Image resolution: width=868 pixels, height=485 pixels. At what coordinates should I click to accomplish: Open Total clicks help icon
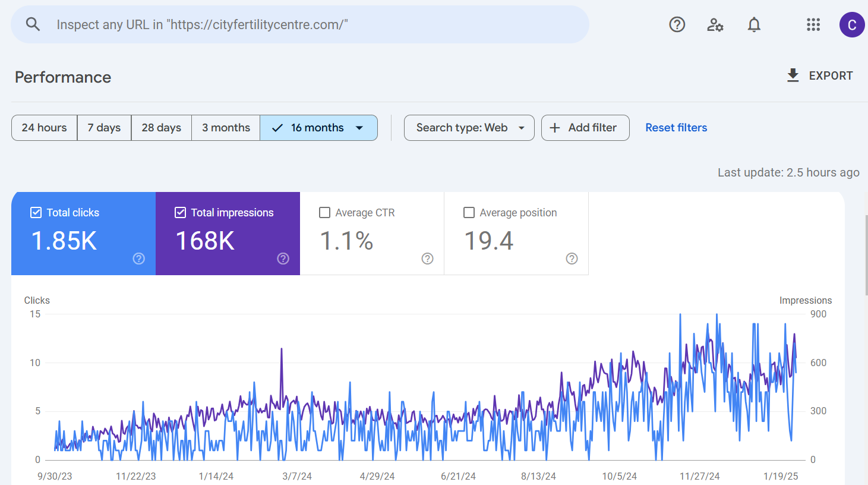[x=139, y=259]
